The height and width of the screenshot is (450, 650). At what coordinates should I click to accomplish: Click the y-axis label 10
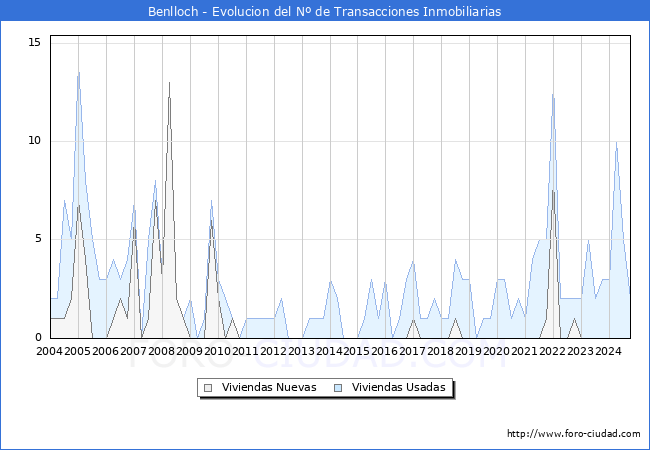coord(34,140)
